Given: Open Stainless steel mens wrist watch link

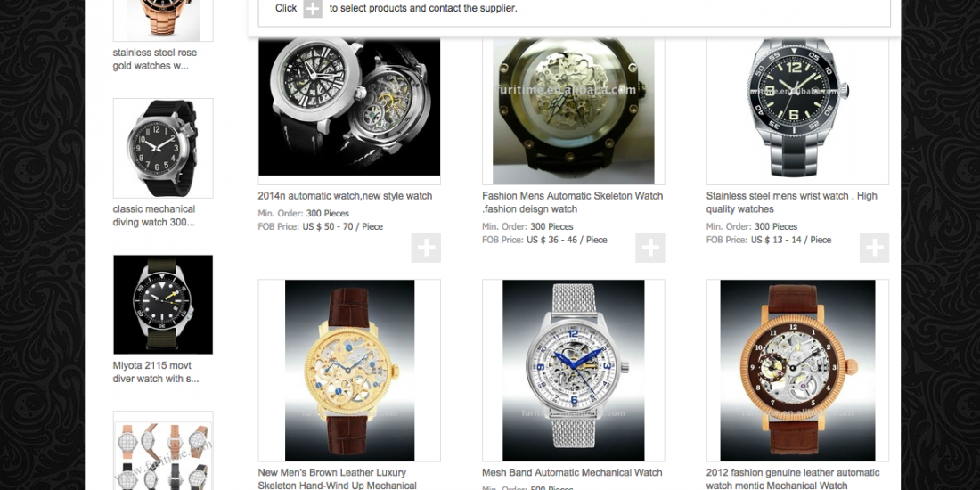Looking at the screenshot, I should pyautogui.click(x=791, y=202).
